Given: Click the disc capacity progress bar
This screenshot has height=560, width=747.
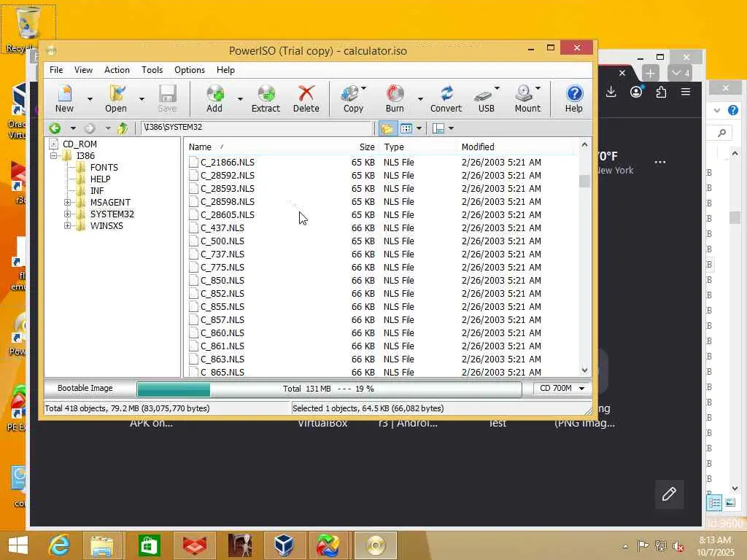Looking at the screenshot, I should point(329,389).
